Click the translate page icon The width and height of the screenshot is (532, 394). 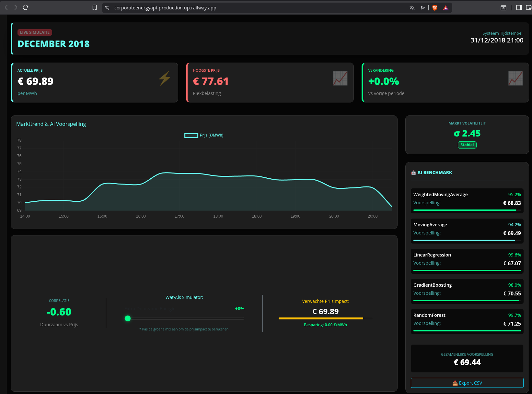tap(412, 7)
